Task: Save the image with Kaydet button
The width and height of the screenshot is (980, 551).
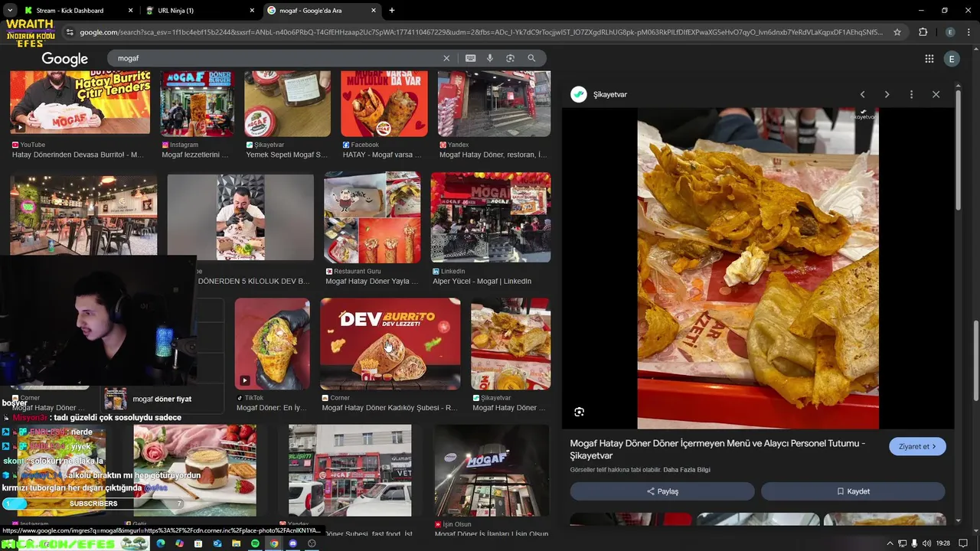Action: tap(853, 491)
